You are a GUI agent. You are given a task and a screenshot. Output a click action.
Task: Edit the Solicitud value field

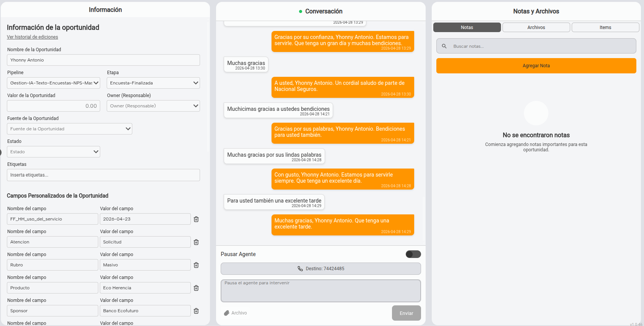[x=145, y=242]
